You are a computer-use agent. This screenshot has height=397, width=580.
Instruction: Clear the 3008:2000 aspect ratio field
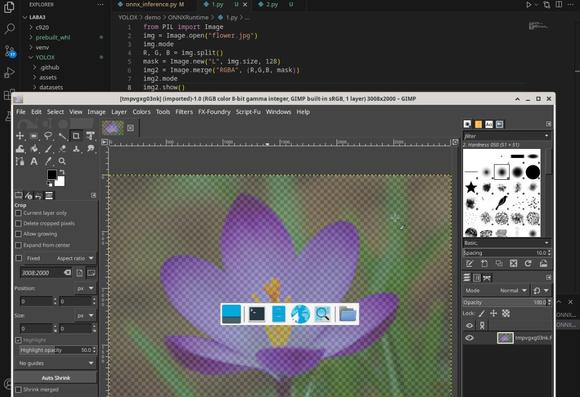[67, 273]
